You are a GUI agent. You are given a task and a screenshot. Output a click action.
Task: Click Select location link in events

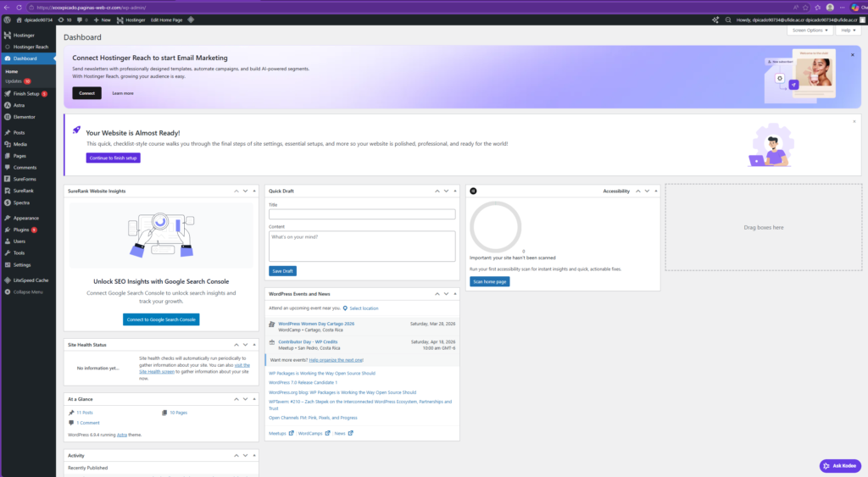point(364,308)
